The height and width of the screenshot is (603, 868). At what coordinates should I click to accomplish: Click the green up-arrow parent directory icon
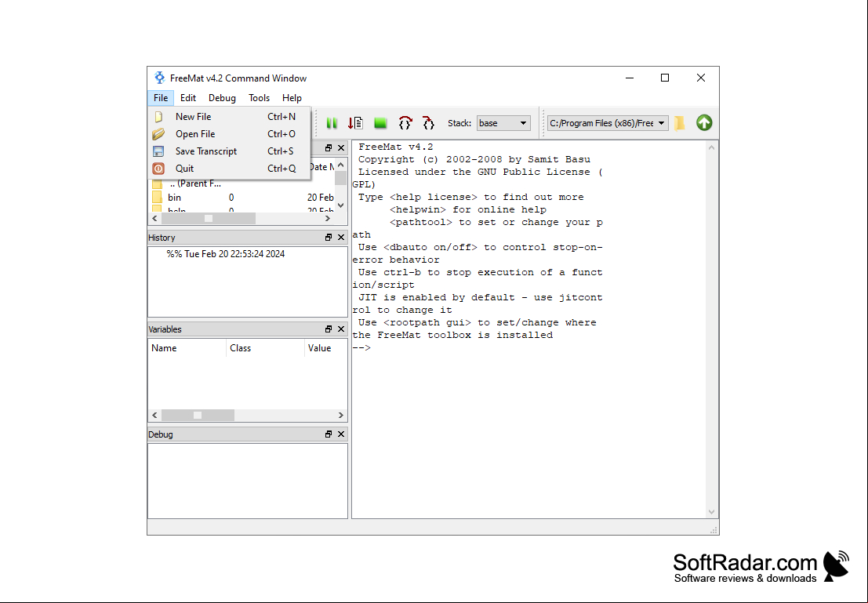704,123
